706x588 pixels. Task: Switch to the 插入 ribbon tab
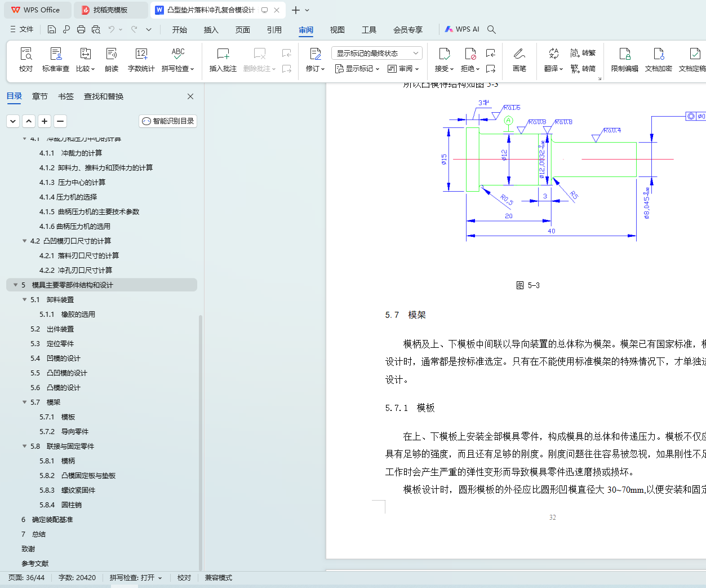pyautogui.click(x=211, y=30)
